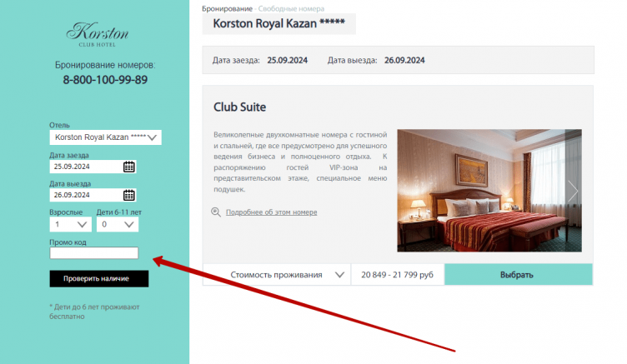627x364 pixels.
Task: Click the Выбрать button for Club Suite
Action: (x=519, y=275)
